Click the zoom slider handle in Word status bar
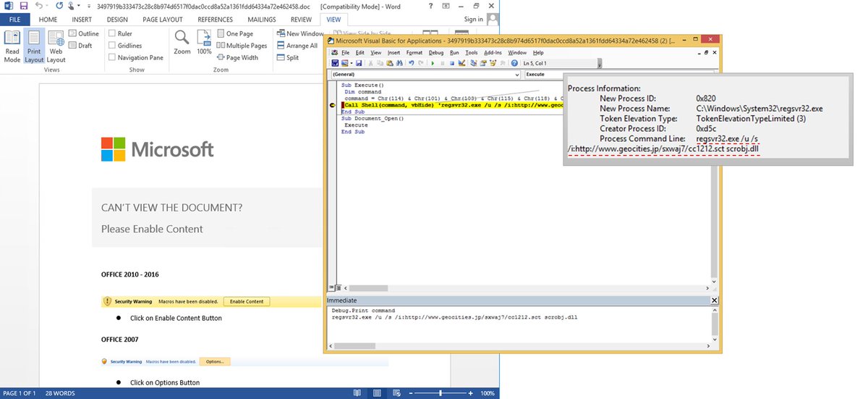 pyautogui.click(x=441, y=393)
